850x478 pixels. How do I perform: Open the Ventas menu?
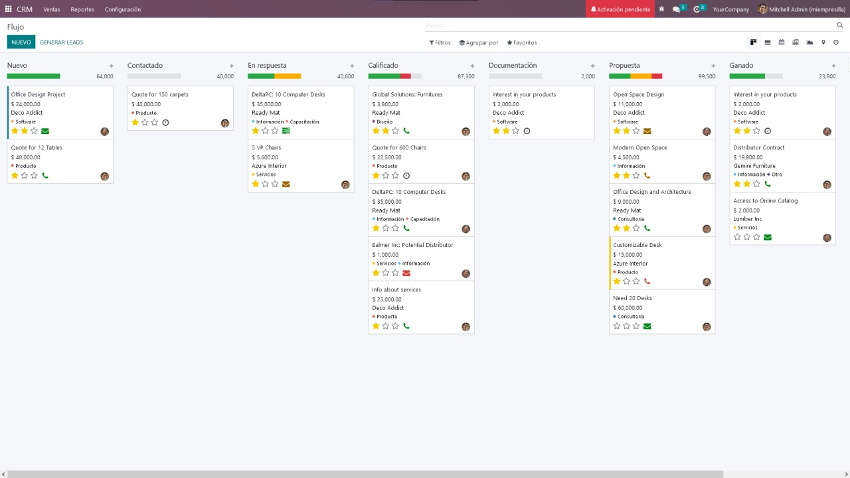(52, 9)
